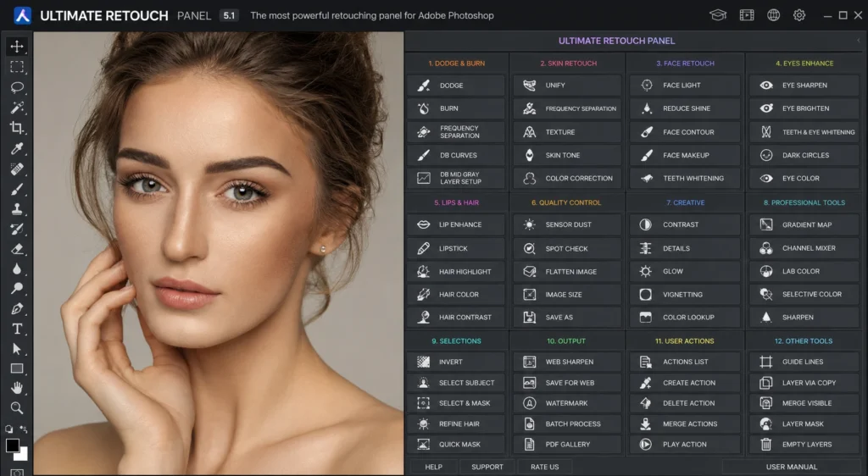
Task: Apply EYE BRIGHTEN
Action: coord(804,108)
